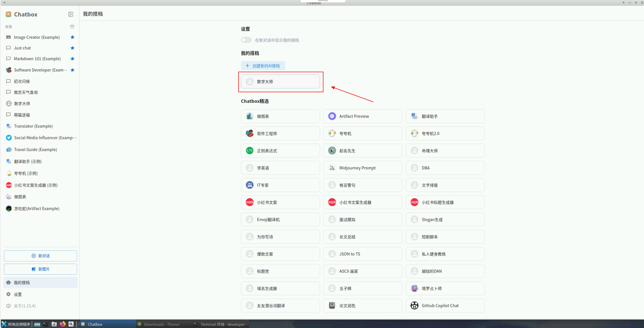Open 关于(1.15.4) in the sidebar
Viewport: 644px width, 328px height.
(25, 306)
